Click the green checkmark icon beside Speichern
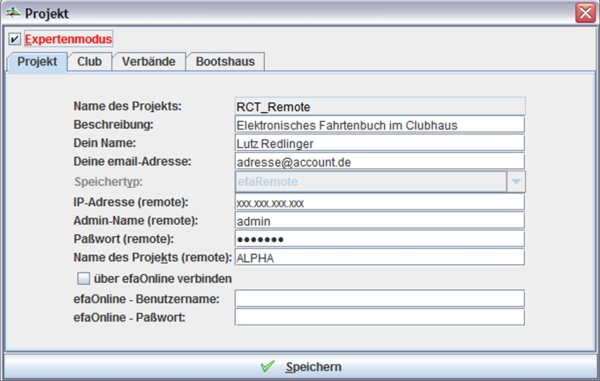 (267, 366)
